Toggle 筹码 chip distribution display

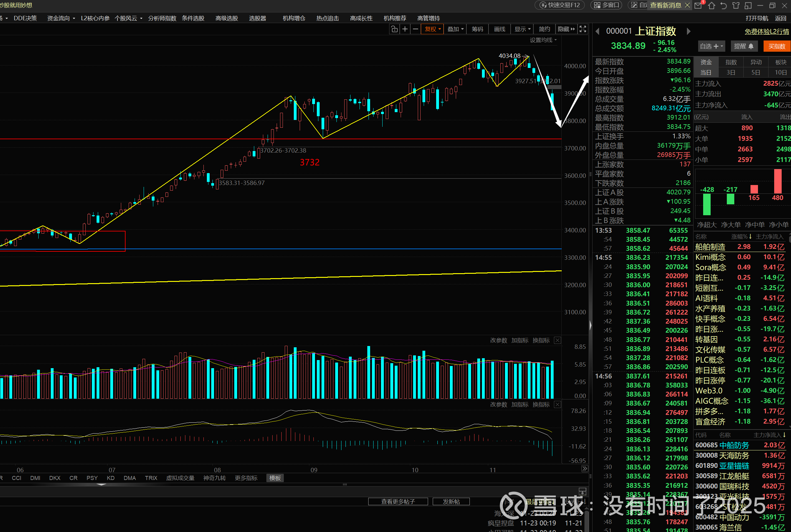[x=477, y=29]
